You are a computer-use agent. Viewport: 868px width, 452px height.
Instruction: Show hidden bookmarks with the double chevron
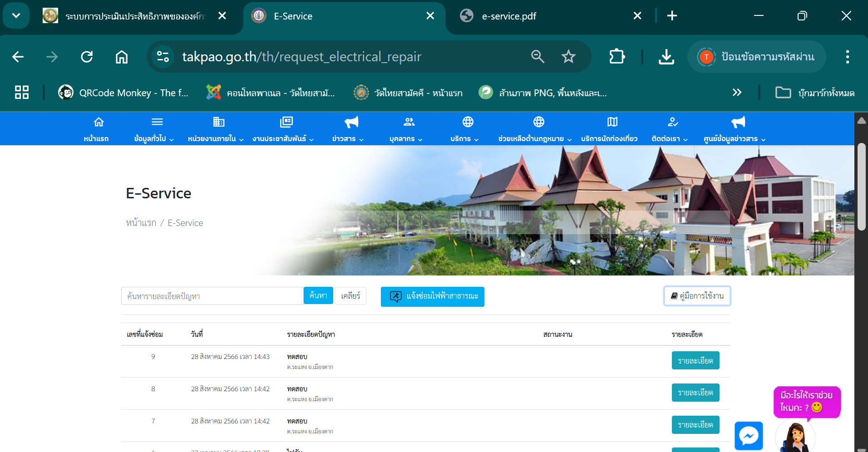tap(737, 93)
